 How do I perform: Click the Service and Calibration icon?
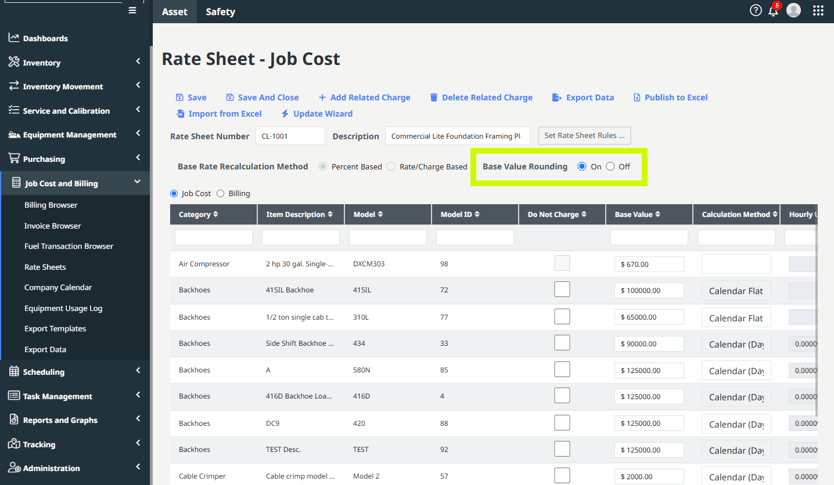(x=14, y=110)
